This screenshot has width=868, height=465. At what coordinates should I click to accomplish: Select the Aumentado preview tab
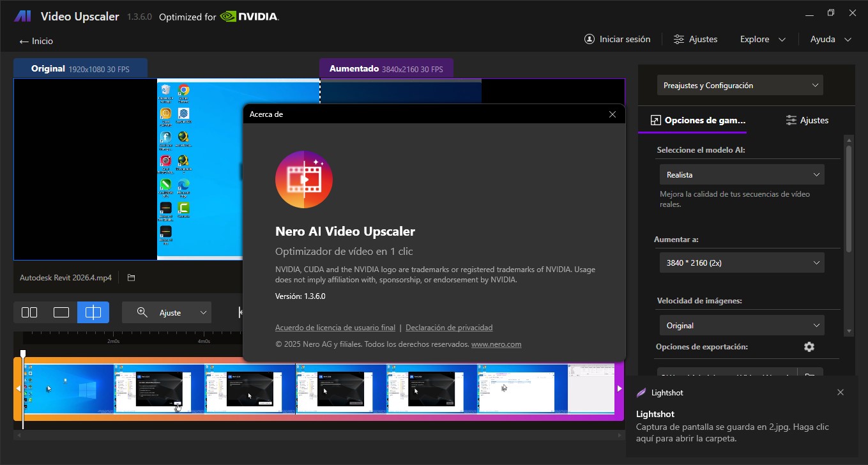click(386, 68)
